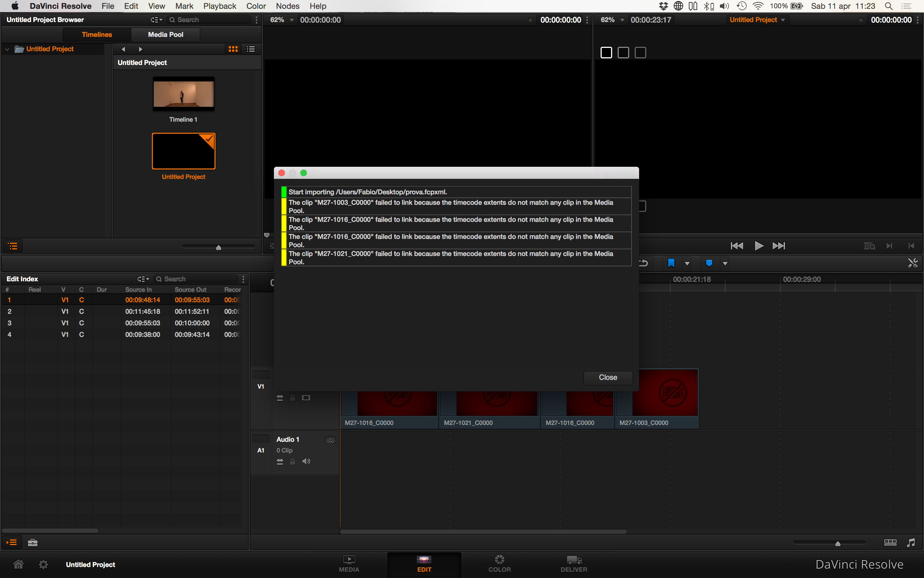
Task: Select the M27-1003_C0000 clip in timeline
Action: (x=657, y=399)
